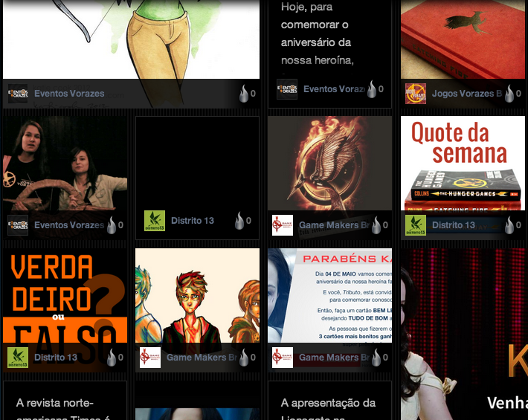Open the empty black image area of Distrito 13 card
This screenshot has width=528, height=420.
(x=197, y=164)
